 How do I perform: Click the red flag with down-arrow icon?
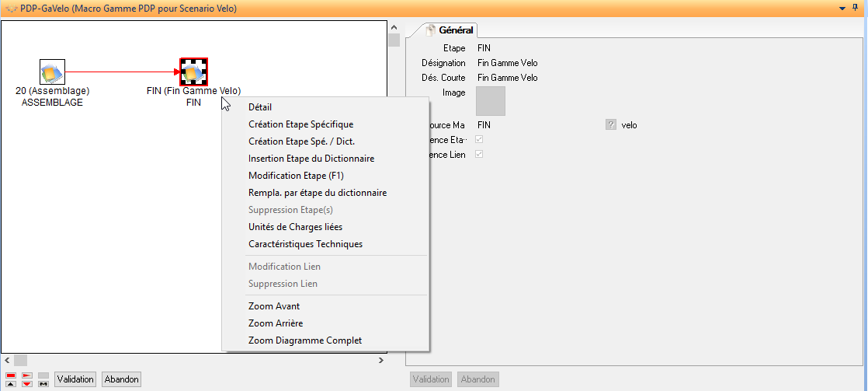point(26,379)
